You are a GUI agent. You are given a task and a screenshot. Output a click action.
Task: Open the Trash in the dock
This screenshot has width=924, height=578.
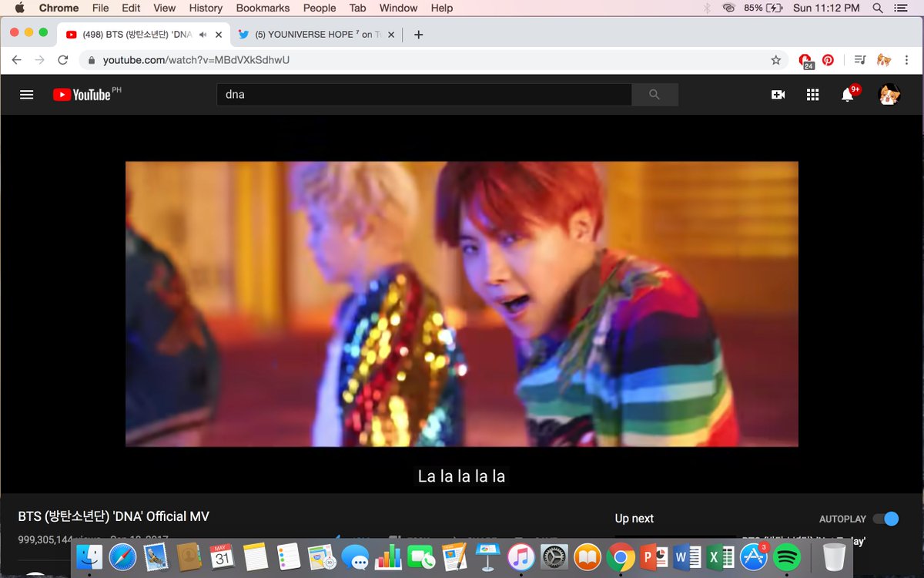click(834, 556)
